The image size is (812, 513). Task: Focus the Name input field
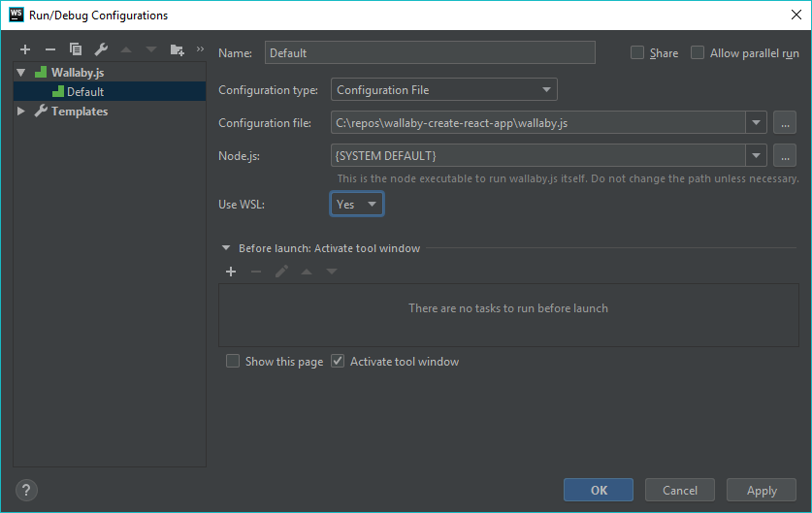430,52
